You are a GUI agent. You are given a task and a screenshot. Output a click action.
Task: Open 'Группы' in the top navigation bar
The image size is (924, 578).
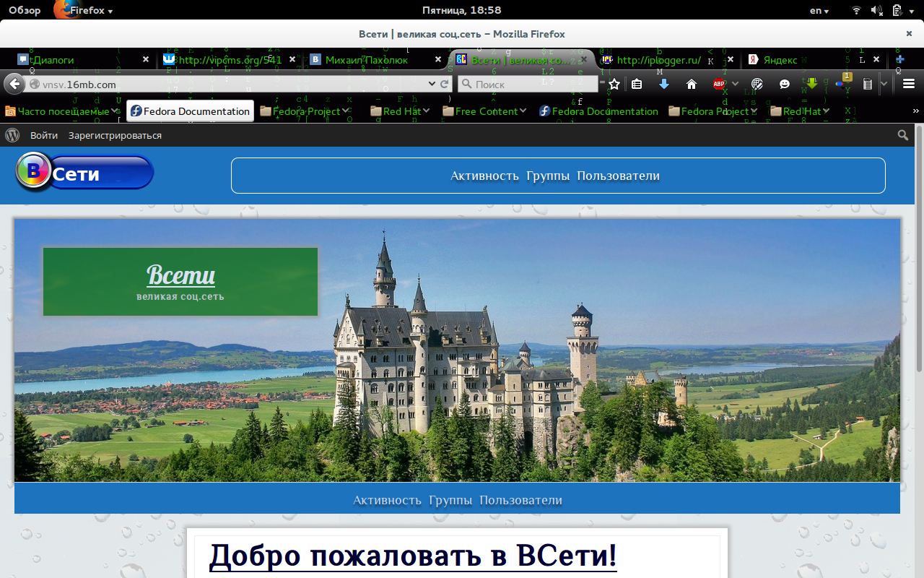(x=548, y=176)
